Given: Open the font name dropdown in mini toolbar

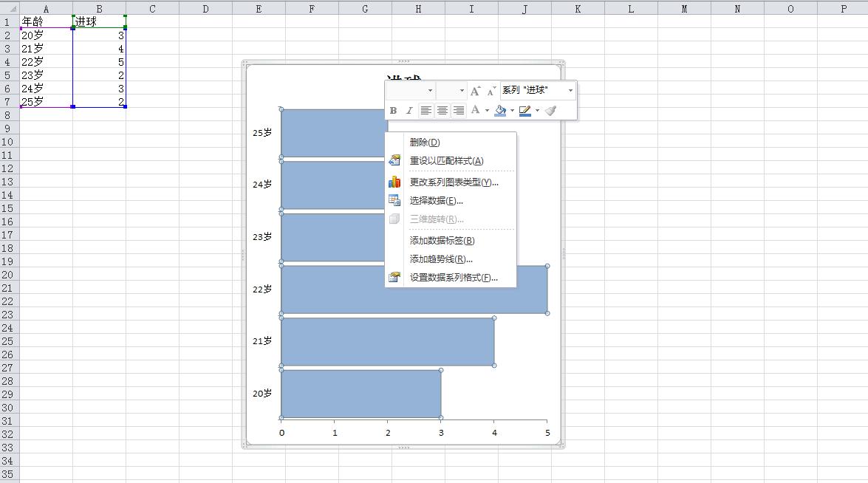Looking at the screenshot, I should [430, 91].
